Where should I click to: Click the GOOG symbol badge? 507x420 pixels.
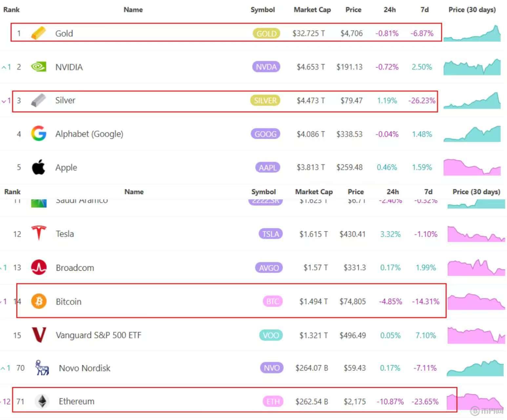[265, 134]
